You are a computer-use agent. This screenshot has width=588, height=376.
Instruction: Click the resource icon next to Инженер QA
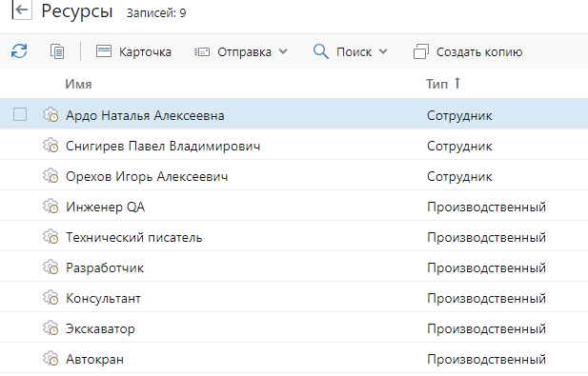[x=51, y=207]
